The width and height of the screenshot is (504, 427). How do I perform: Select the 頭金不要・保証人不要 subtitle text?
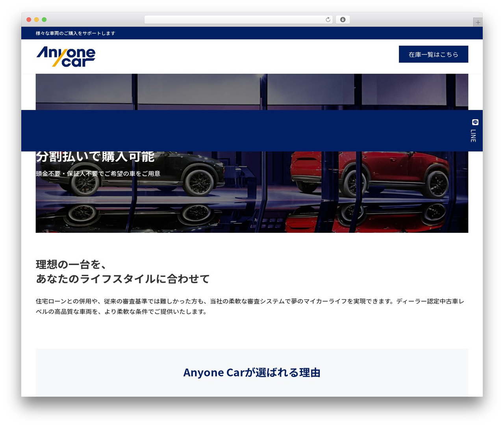98,174
